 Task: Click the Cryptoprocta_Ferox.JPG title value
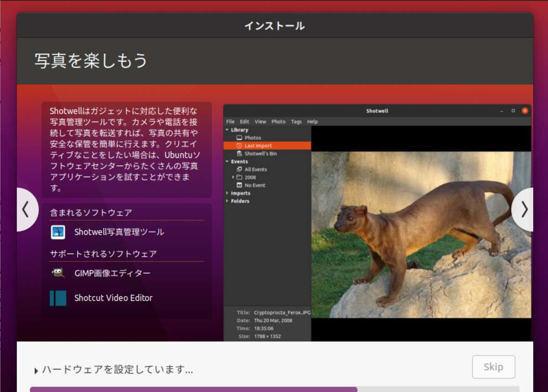click(x=282, y=313)
